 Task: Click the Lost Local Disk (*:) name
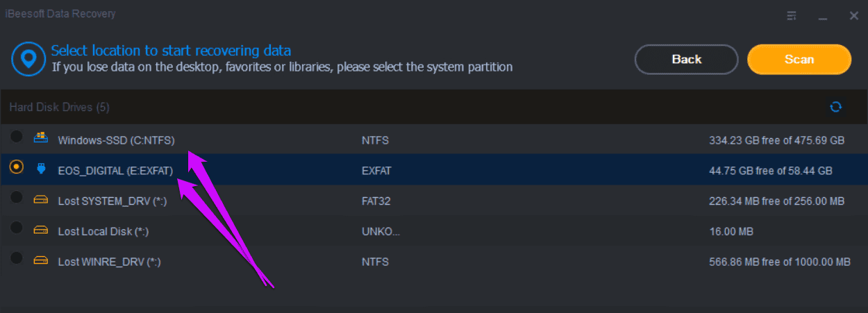pos(103,232)
